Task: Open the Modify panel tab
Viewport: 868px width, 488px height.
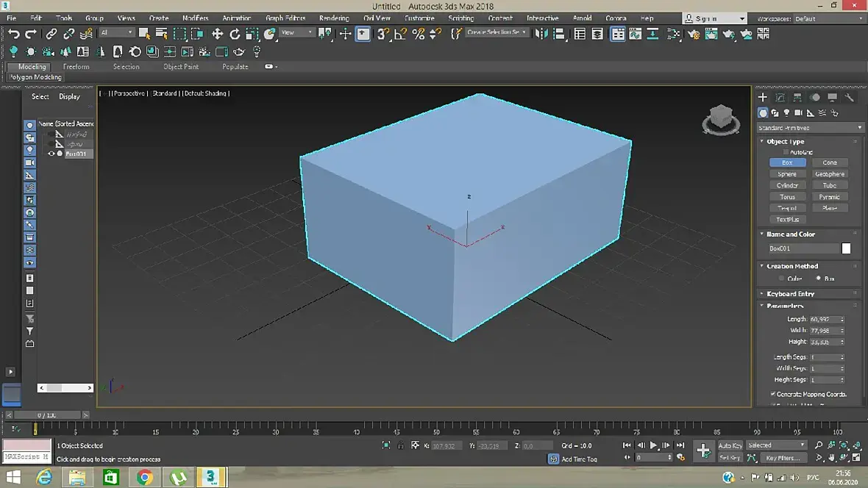Action: point(780,97)
